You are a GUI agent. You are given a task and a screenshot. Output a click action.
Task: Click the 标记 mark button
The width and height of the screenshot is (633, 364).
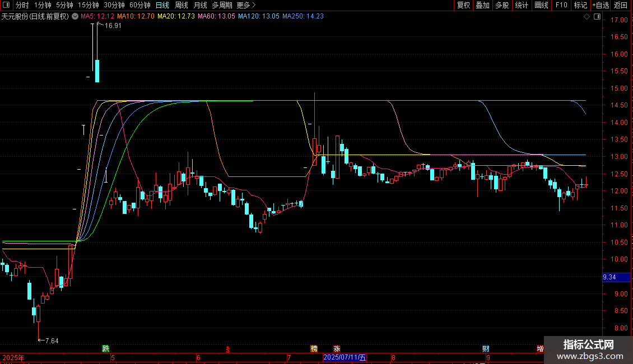tap(580, 5)
